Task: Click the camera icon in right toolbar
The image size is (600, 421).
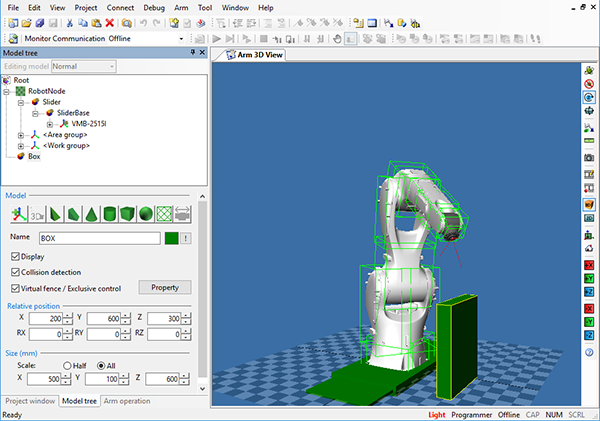Action: pos(589,157)
